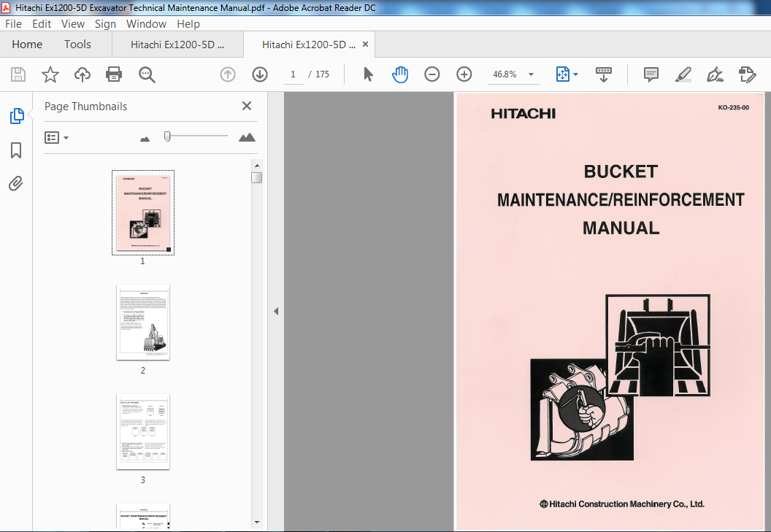Reduce thumbnail size small mountain icon

point(145,139)
